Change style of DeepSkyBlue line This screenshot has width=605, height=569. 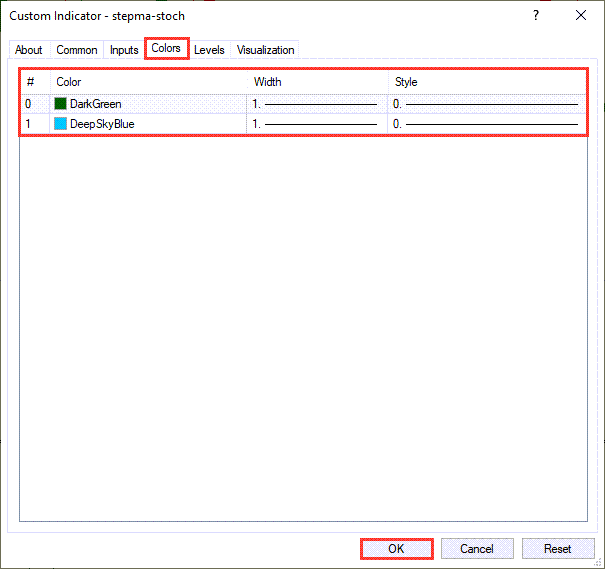[487, 124]
